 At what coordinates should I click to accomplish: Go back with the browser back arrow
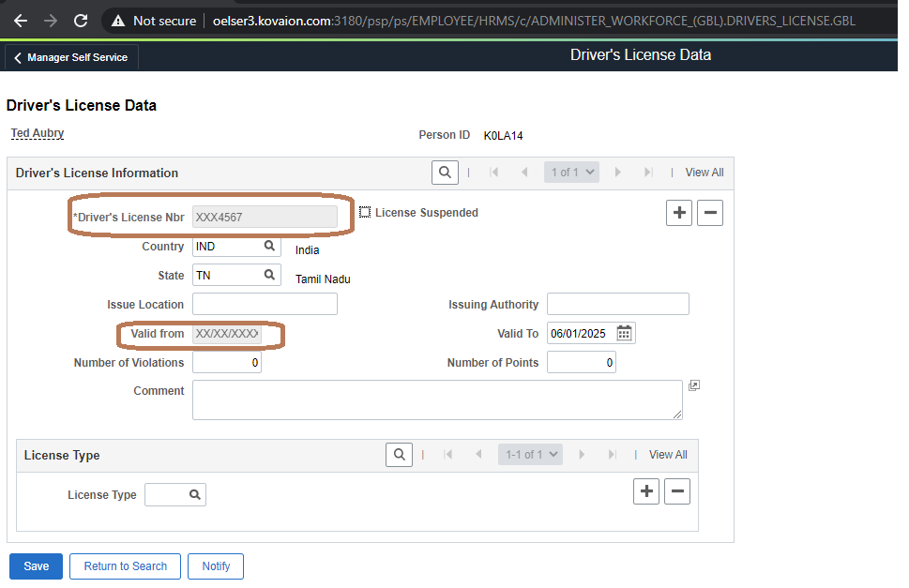(x=21, y=21)
